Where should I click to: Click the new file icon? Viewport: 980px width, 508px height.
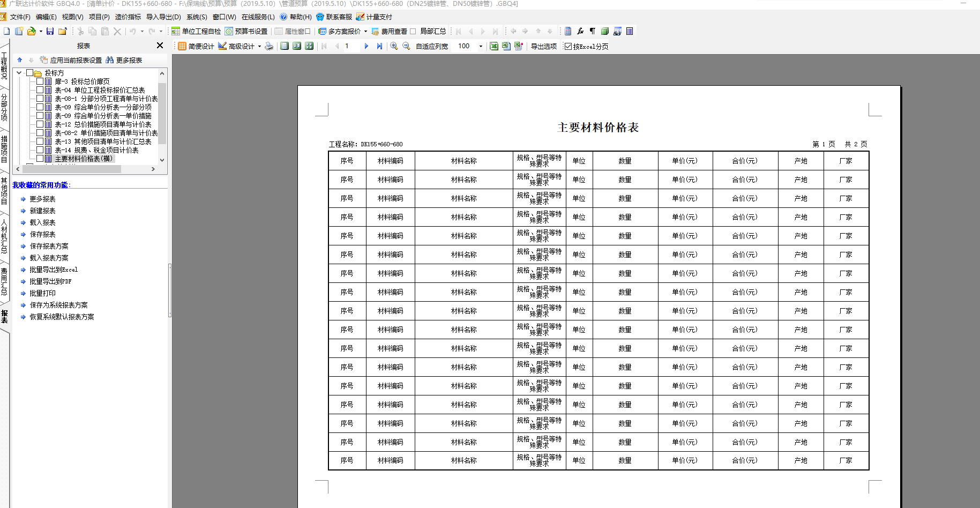tap(6, 31)
